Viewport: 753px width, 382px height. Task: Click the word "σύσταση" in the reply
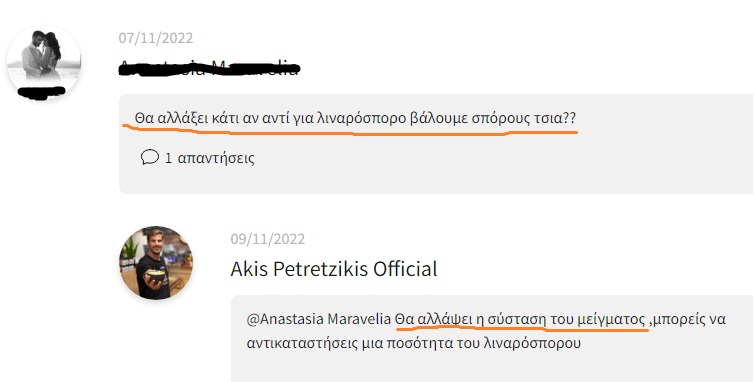tap(517, 320)
